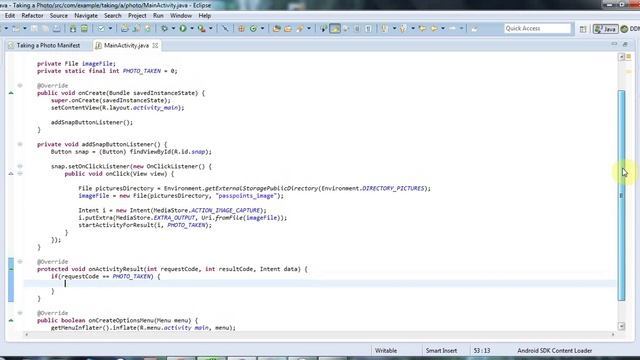This screenshot has width=640, height=360.
Task: Open the Navigate menu
Action: (x=86, y=16)
